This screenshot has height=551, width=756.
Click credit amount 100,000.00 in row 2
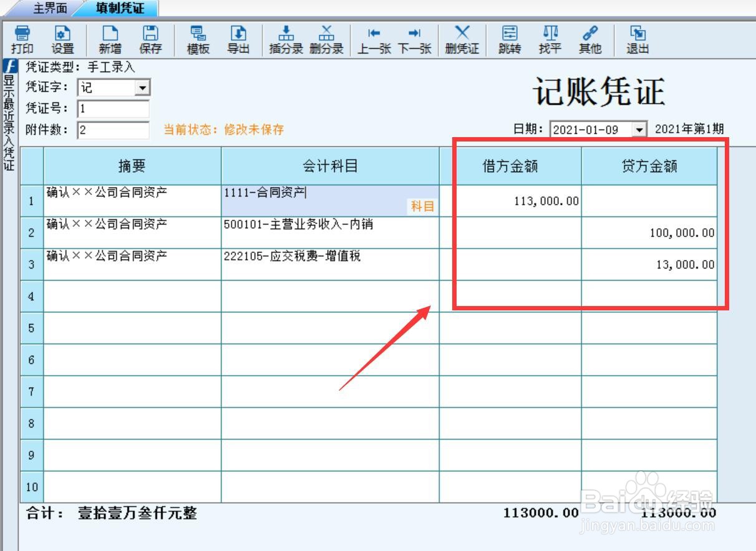point(682,233)
